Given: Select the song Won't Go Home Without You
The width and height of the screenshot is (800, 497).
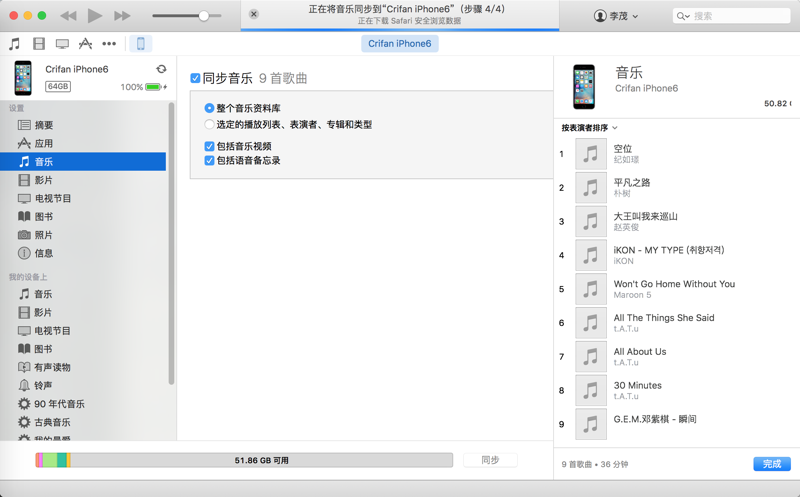Looking at the screenshot, I should pyautogui.click(x=677, y=289).
